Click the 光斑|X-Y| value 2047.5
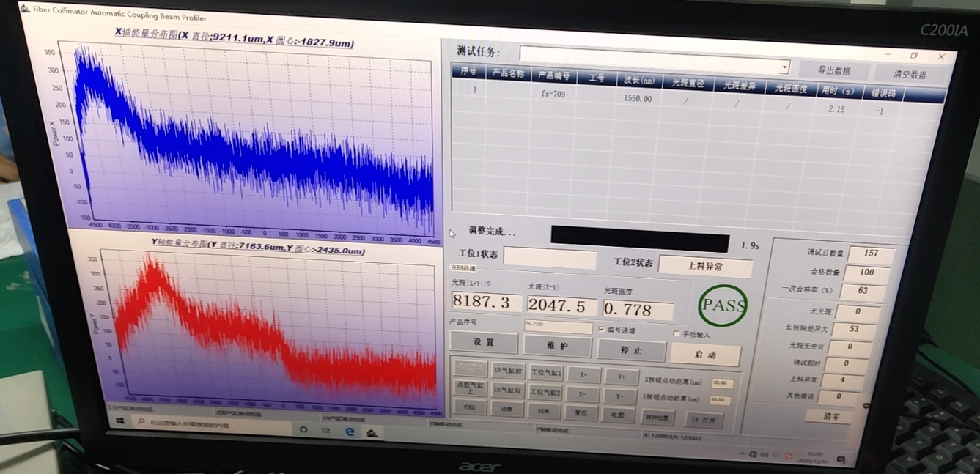This screenshot has height=474, width=980. click(x=562, y=305)
